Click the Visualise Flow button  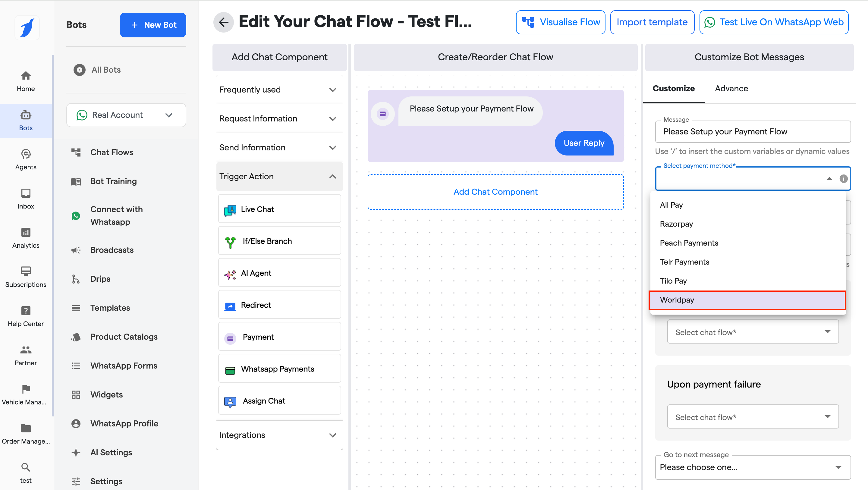(x=560, y=22)
